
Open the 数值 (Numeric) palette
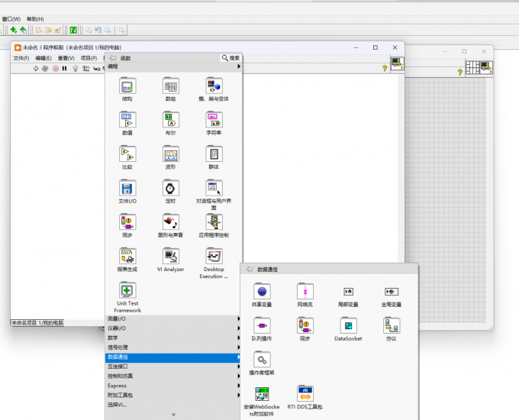(127, 120)
